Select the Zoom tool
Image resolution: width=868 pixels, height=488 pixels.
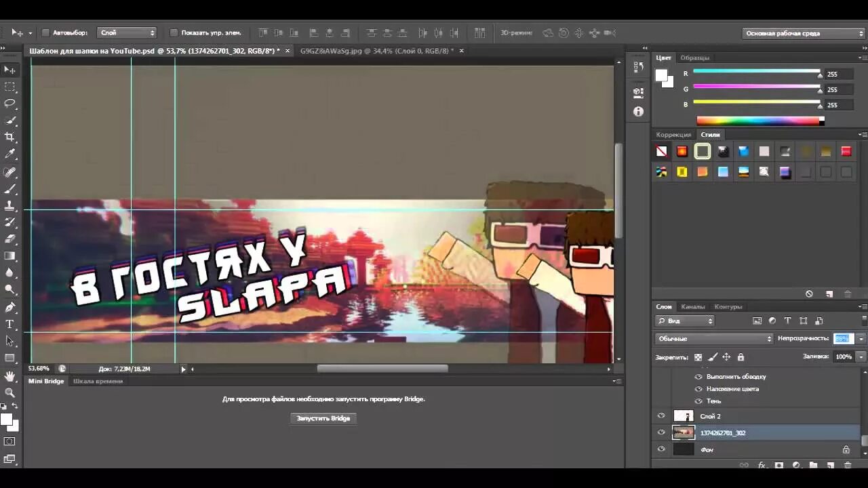(9, 392)
